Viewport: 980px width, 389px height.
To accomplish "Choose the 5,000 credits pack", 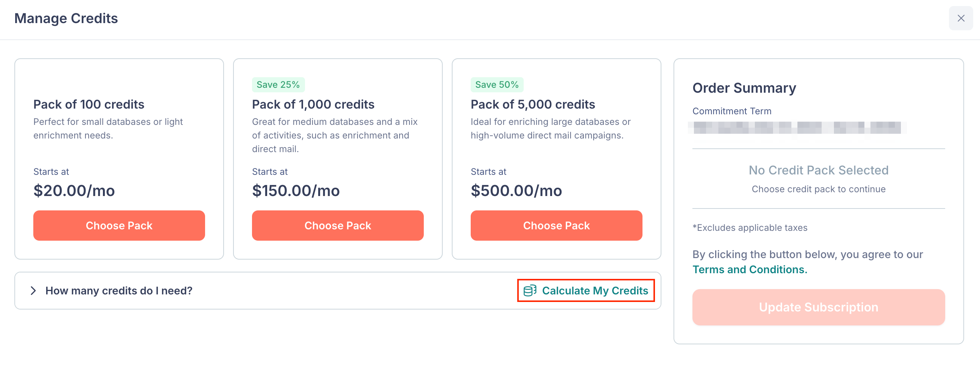I will [556, 225].
